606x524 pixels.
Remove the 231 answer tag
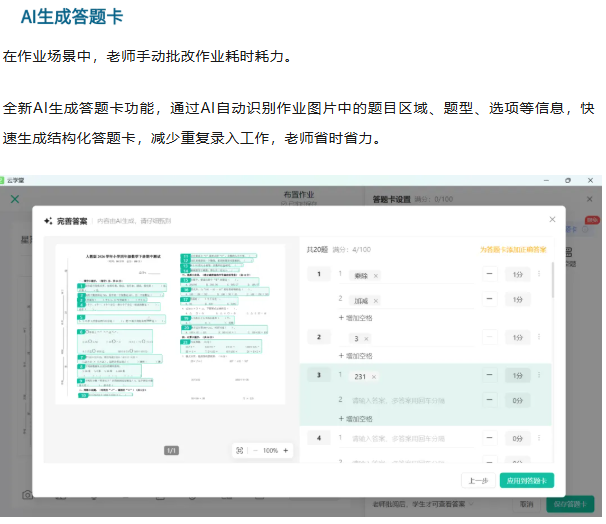coord(374,377)
